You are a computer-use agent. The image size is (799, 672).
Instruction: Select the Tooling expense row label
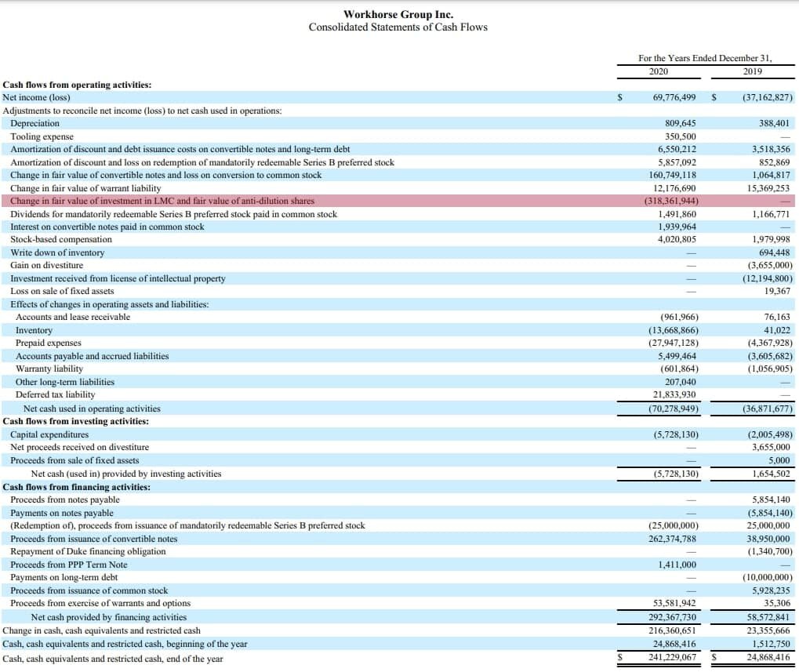(42, 136)
